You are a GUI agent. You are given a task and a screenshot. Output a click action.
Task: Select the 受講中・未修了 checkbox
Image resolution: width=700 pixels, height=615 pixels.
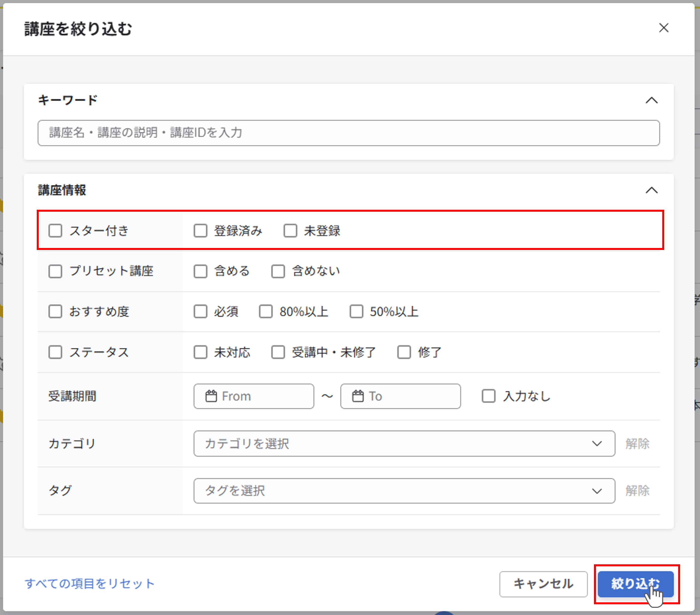(278, 352)
